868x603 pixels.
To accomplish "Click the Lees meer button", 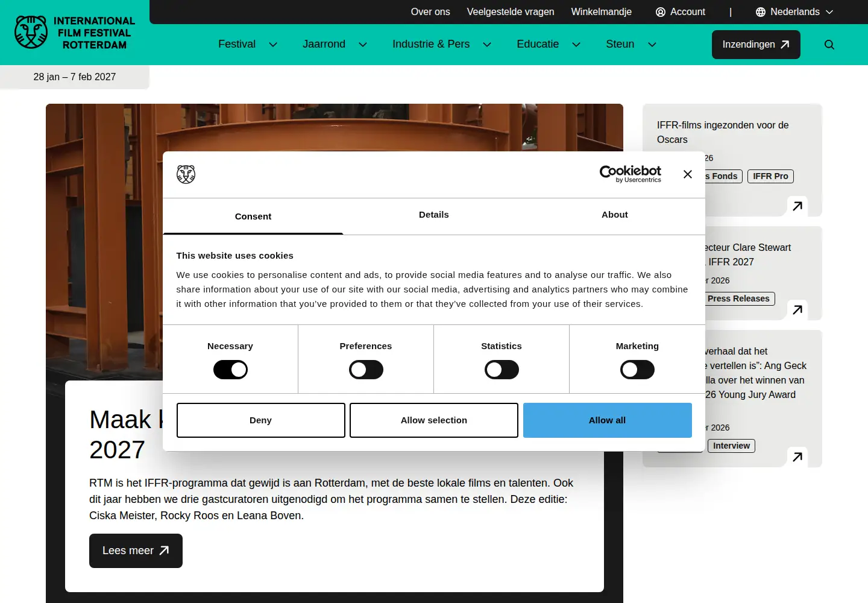I will (x=136, y=551).
